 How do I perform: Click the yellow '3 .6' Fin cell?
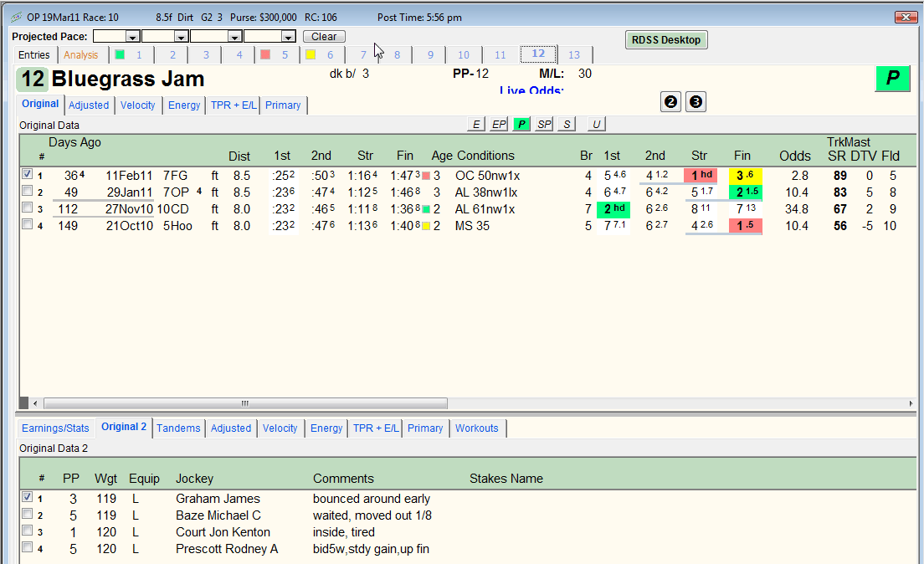click(x=746, y=175)
